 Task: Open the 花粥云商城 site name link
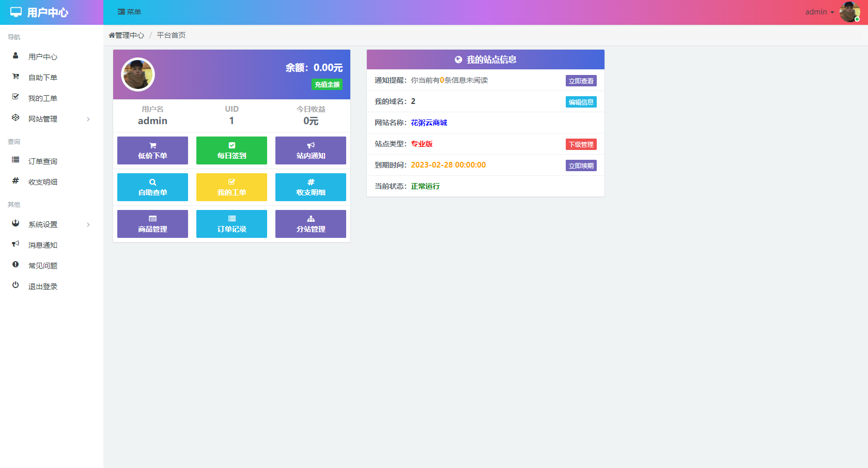tap(429, 123)
